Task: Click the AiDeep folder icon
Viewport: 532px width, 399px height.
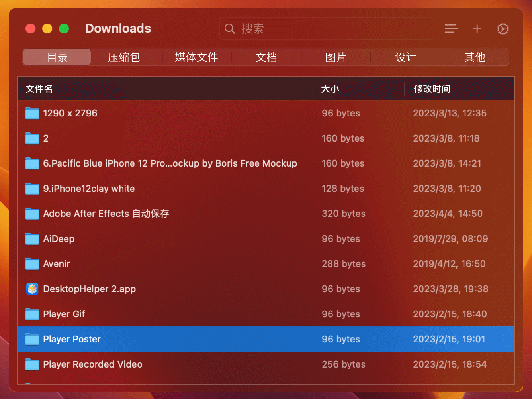Action: [32, 239]
